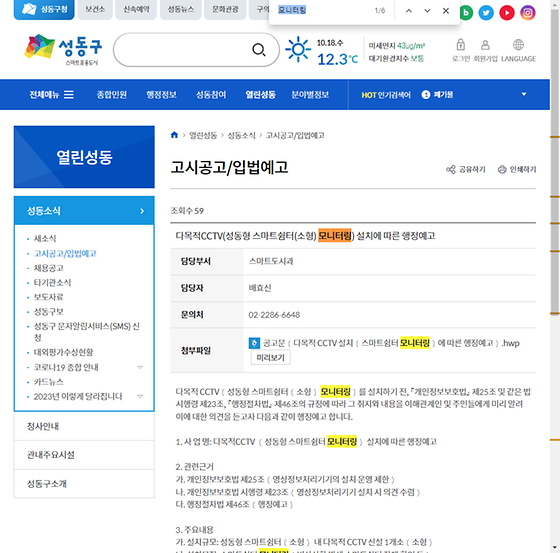
Task: Click the department value 스마트도시과
Action: tap(271, 261)
